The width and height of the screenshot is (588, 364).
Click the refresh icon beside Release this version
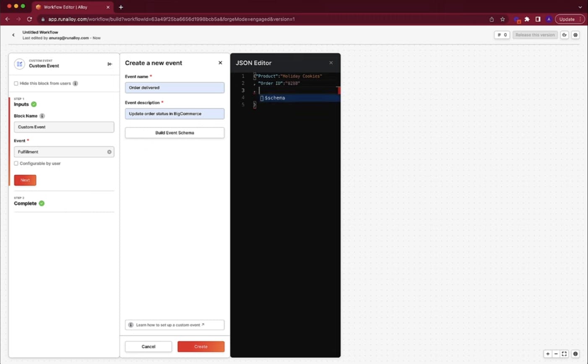click(565, 35)
